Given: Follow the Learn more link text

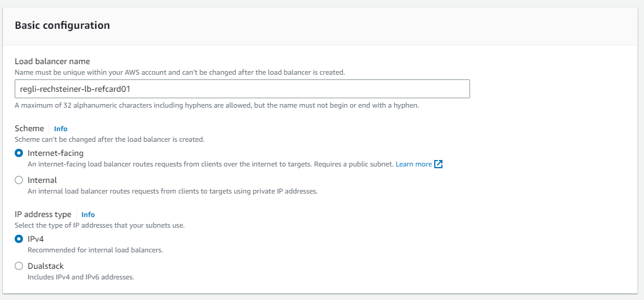Looking at the screenshot, I should pos(413,164).
